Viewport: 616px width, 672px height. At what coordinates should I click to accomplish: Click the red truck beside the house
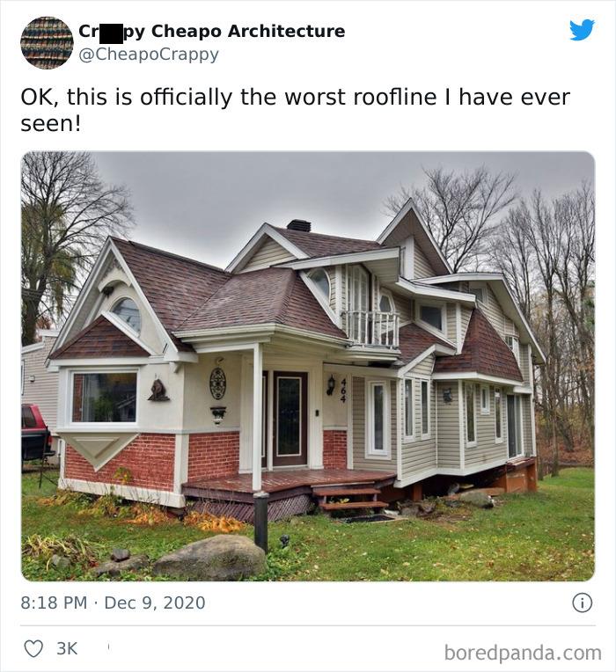(35, 432)
